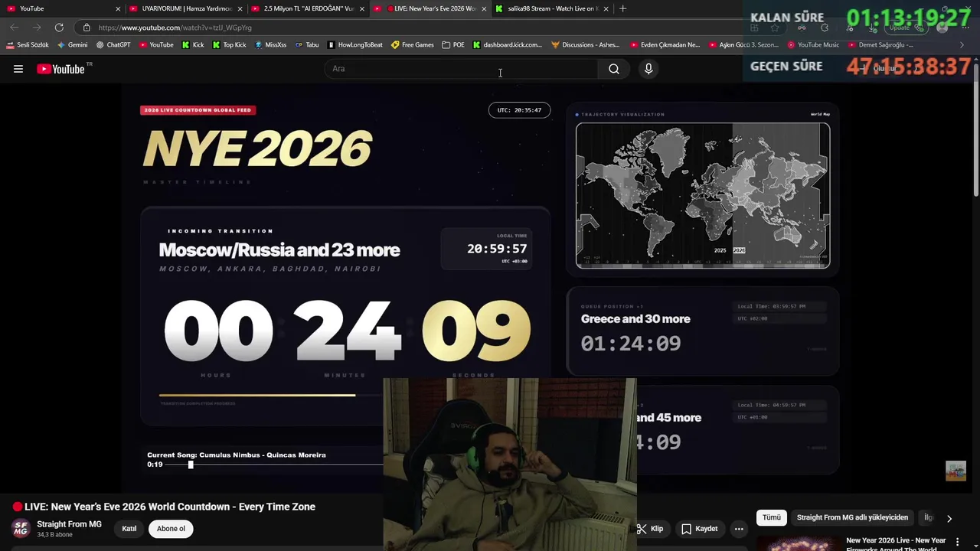This screenshot has width=980, height=551.
Task: Open the Kick bookmark
Action: 193,45
